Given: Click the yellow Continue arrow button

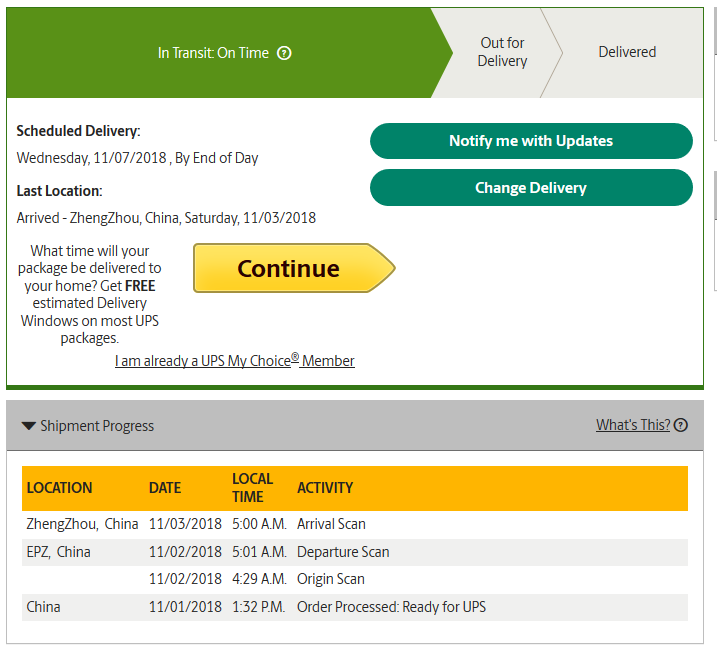Looking at the screenshot, I should (294, 268).
